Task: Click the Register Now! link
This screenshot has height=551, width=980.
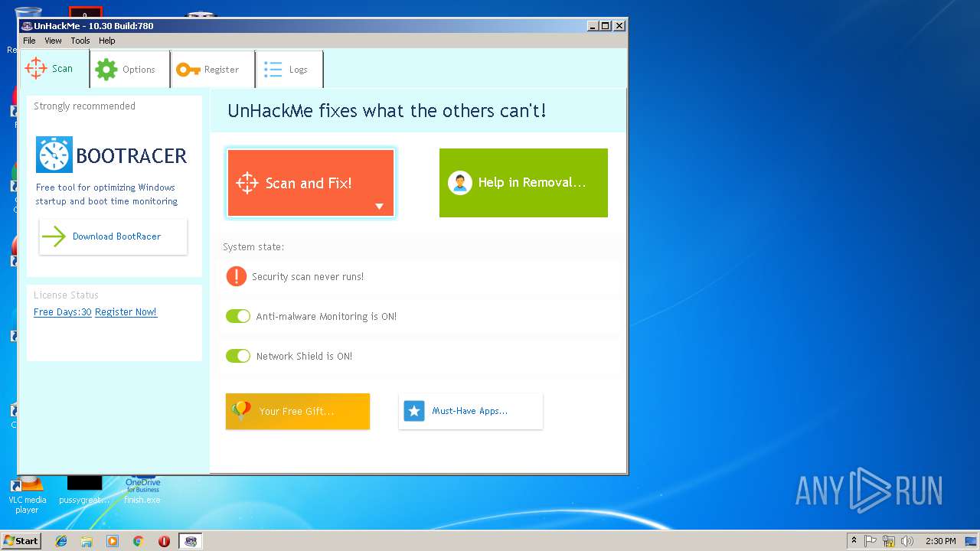Action: point(126,312)
